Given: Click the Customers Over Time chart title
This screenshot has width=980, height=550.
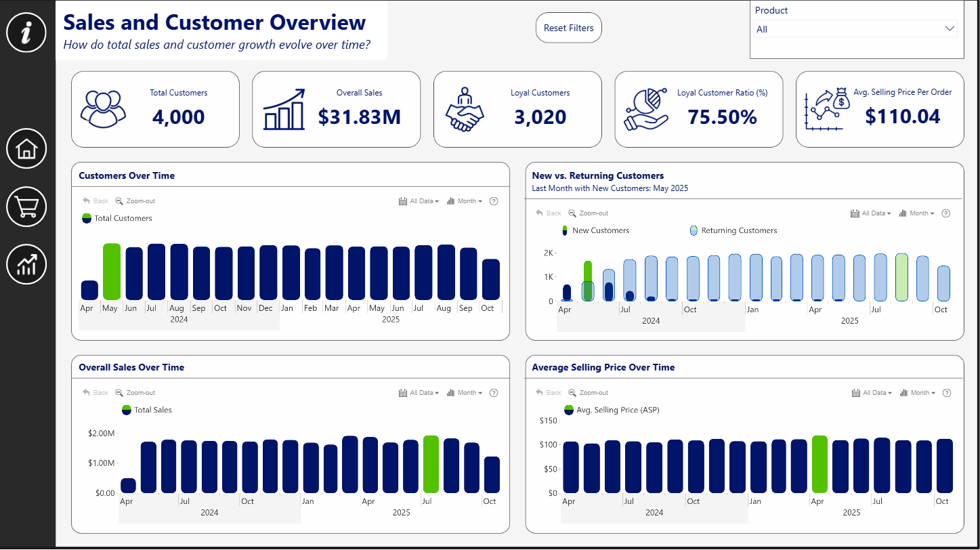Looking at the screenshot, I should (x=127, y=175).
